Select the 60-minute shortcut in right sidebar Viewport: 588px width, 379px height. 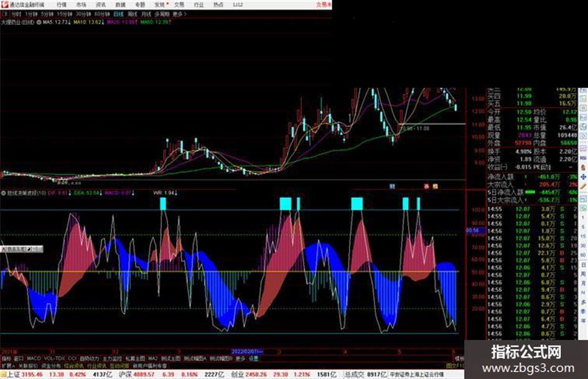pos(583,255)
